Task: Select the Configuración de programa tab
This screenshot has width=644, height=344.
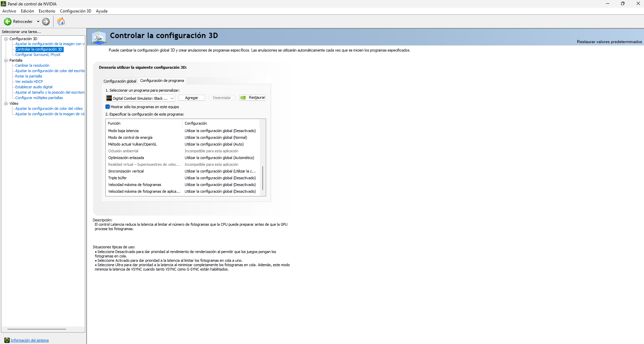Action: (162, 81)
